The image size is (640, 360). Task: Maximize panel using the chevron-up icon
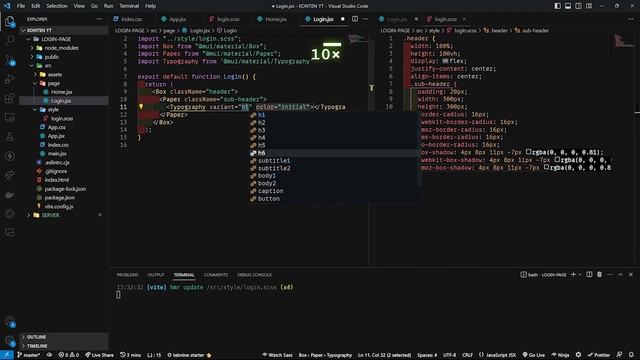620,275
